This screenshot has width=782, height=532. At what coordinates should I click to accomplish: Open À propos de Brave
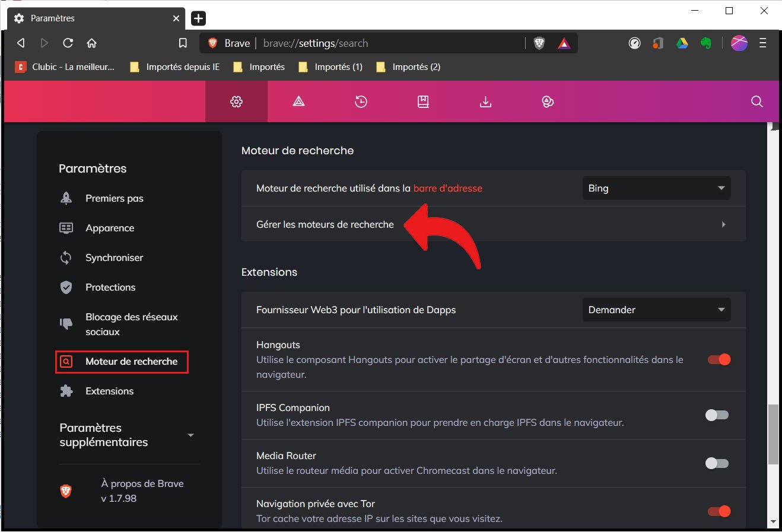tap(142, 490)
